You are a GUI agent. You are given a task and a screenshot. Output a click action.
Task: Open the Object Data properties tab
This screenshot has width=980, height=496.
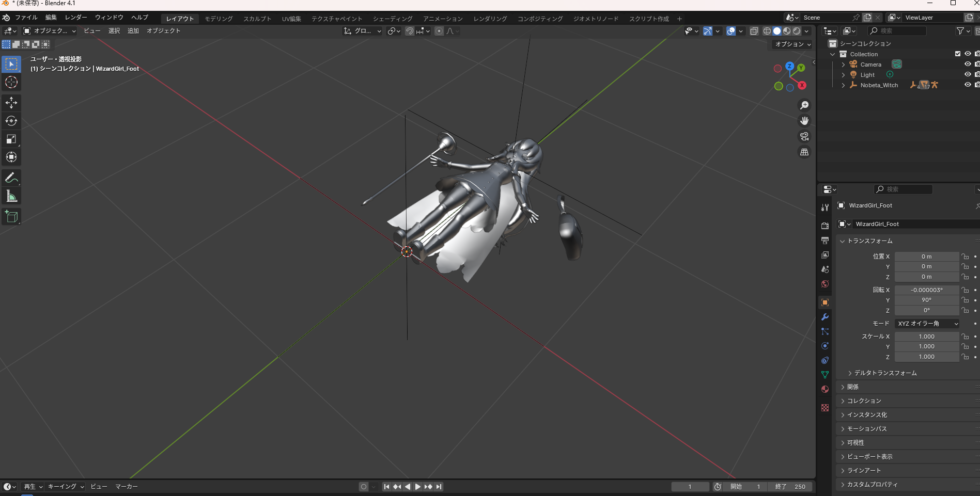[825, 375]
